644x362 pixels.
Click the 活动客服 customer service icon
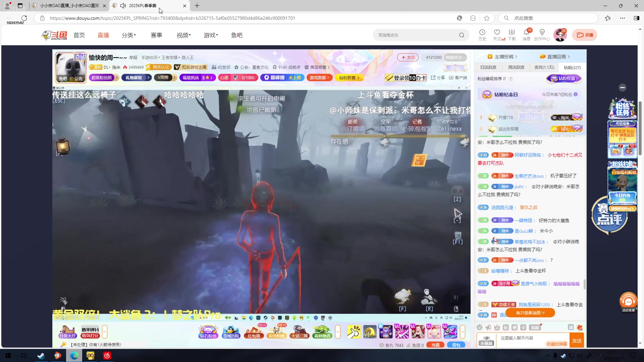628,302
